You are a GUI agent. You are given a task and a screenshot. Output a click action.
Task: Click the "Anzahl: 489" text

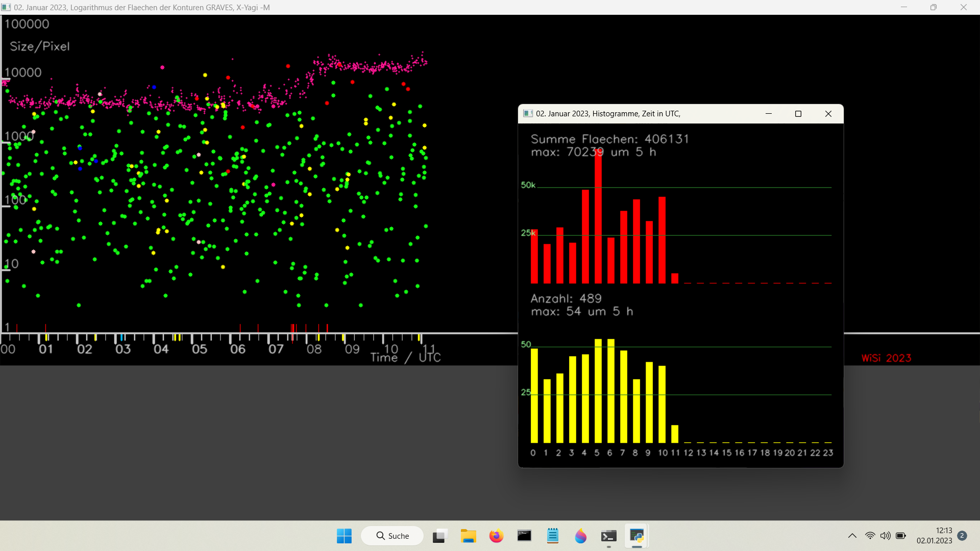(x=566, y=298)
